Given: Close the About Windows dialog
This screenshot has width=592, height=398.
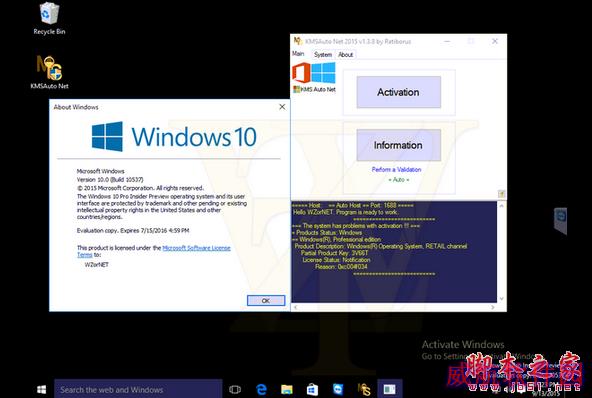Looking at the screenshot, I should pyautogui.click(x=282, y=107).
